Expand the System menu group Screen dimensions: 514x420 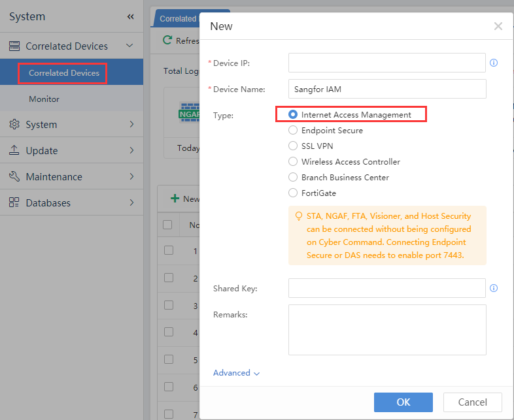click(x=131, y=124)
